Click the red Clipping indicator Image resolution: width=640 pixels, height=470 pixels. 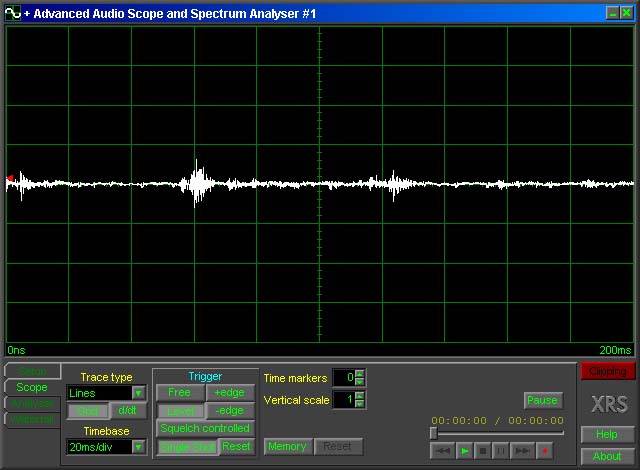pos(608,371)
